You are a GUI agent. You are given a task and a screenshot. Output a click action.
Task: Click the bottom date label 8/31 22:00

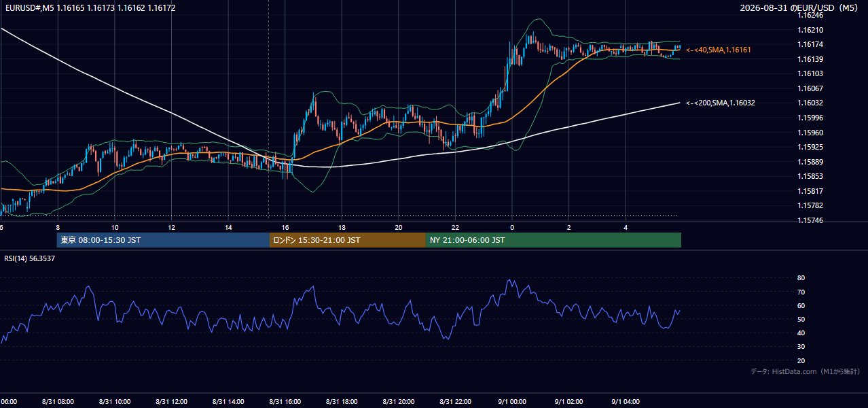(x=455, y=401)
